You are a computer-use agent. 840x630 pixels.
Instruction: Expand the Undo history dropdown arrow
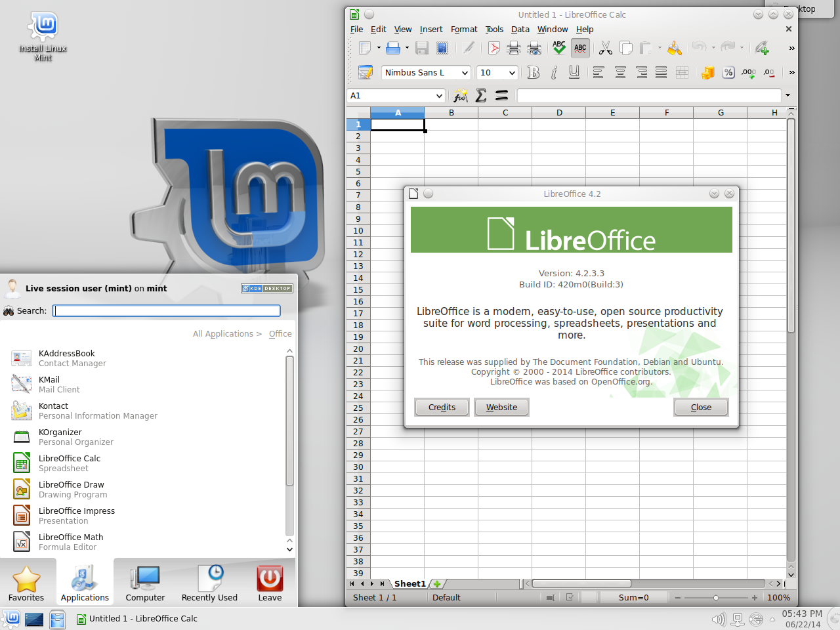[713, 48]
